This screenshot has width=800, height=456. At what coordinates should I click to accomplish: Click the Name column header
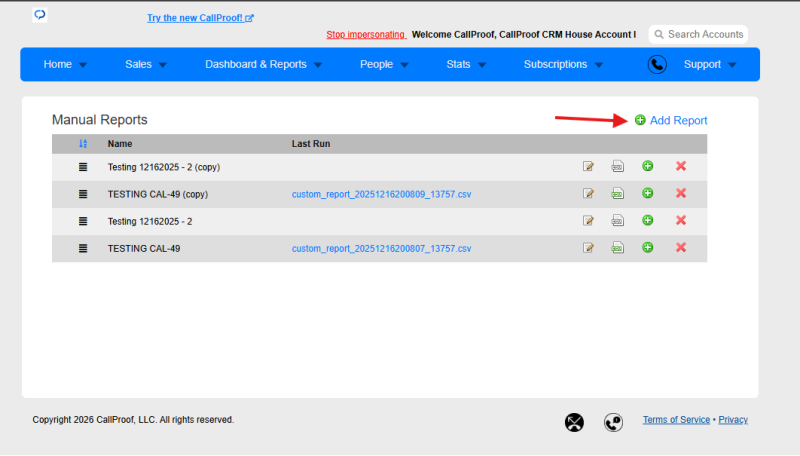[x=120, y=144]
